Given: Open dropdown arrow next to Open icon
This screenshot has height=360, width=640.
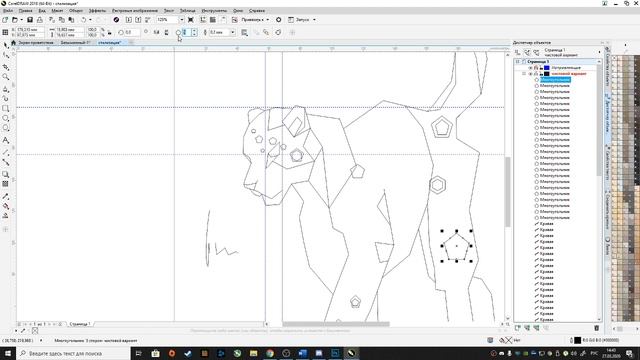Looking at the screenshot, I should (21, 20).
